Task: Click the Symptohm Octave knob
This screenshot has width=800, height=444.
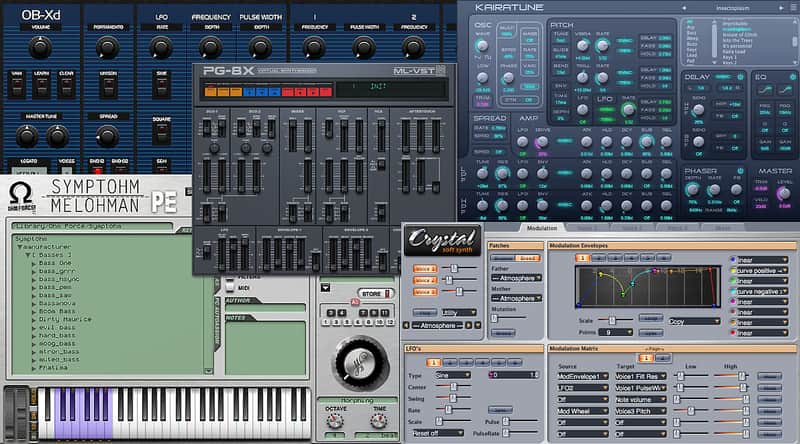Action: [335, 421]
